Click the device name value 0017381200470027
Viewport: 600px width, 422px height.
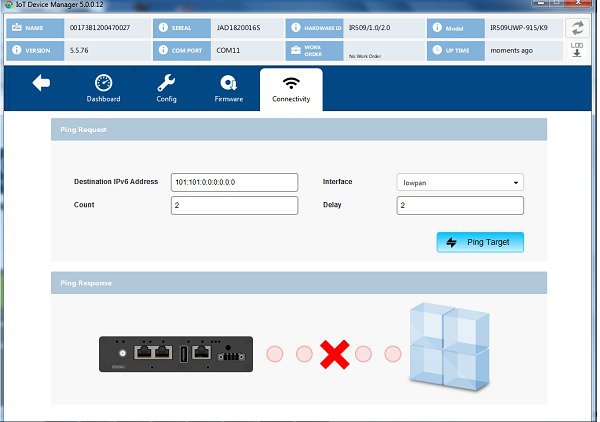click(100, 28)
